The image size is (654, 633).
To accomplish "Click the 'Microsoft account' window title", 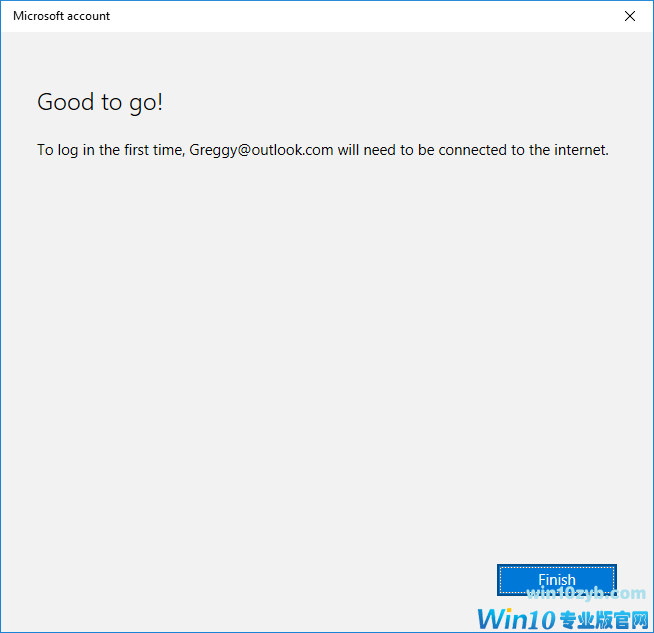I will click(x=61, y=16).
